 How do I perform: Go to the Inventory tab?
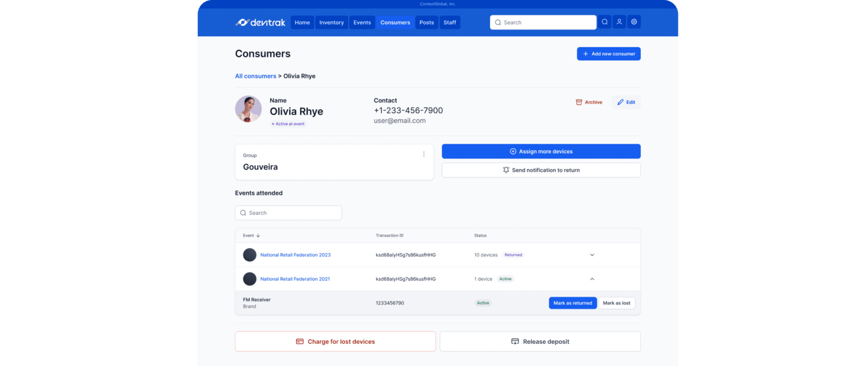pos(331,23)
